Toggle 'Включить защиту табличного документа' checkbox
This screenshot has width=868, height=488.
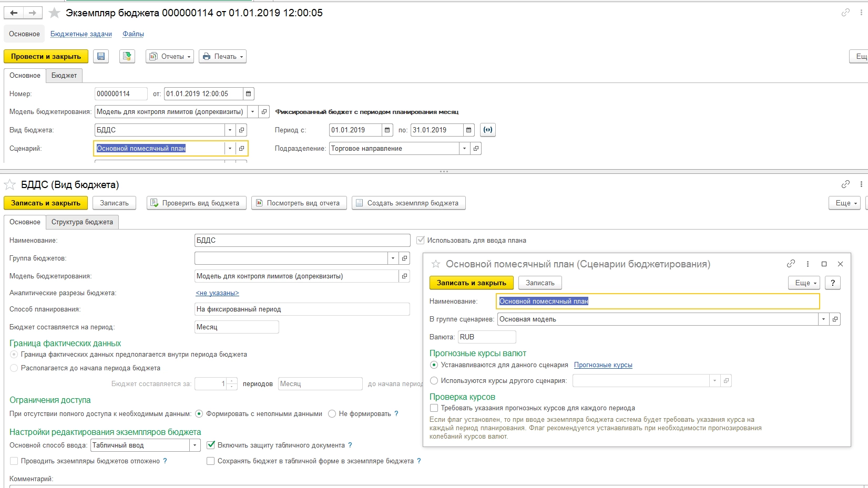211,445
